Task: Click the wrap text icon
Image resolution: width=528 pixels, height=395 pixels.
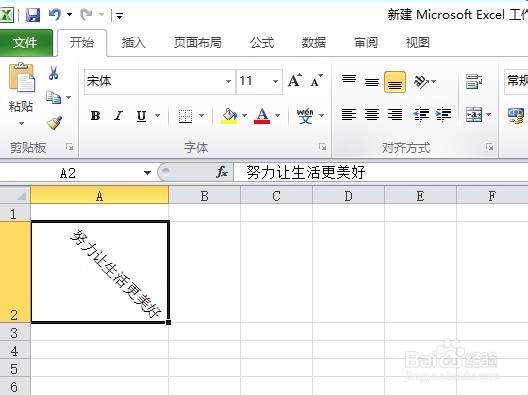Action: [474, 81]
